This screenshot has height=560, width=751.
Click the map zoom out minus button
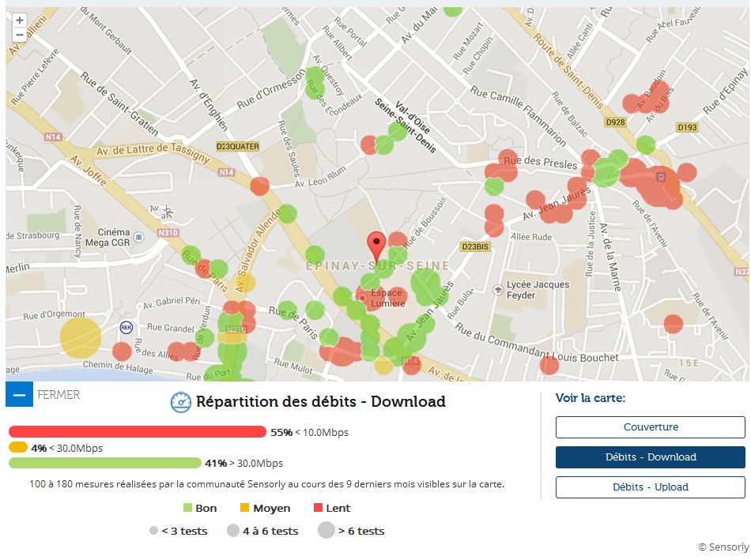[20, 35]
